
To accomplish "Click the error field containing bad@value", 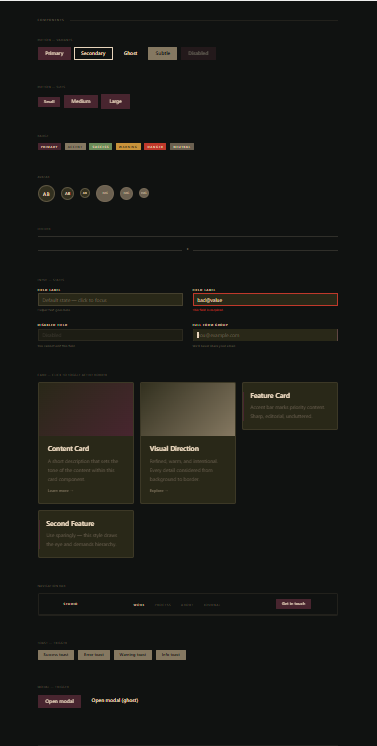I will click(265, 300).
